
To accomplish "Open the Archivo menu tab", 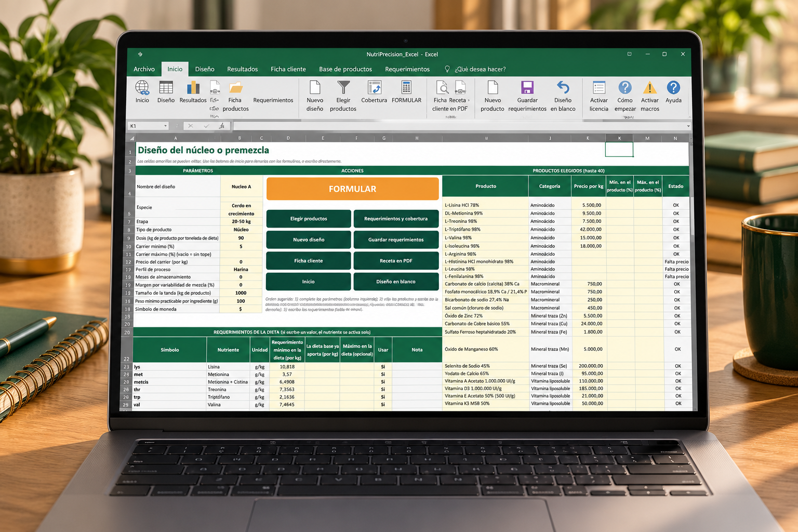I will point(144,69).
